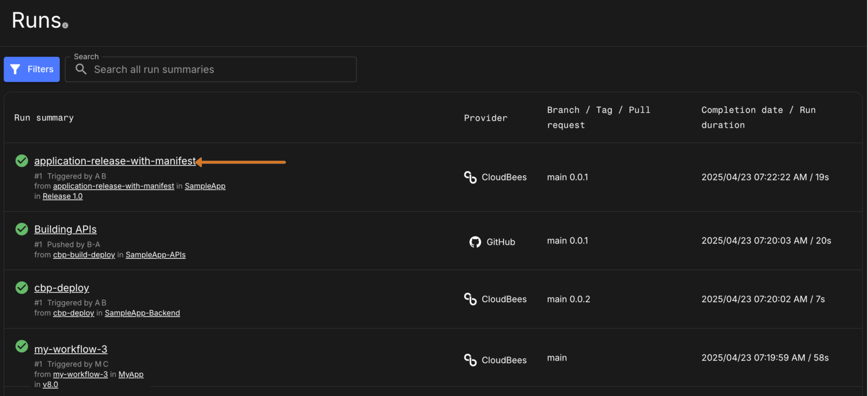The width and height of the screenshot is (868, 396).
Task: Click CloudBees provider icon in my-workflow-3 row
Action: [x=470, y=360]
